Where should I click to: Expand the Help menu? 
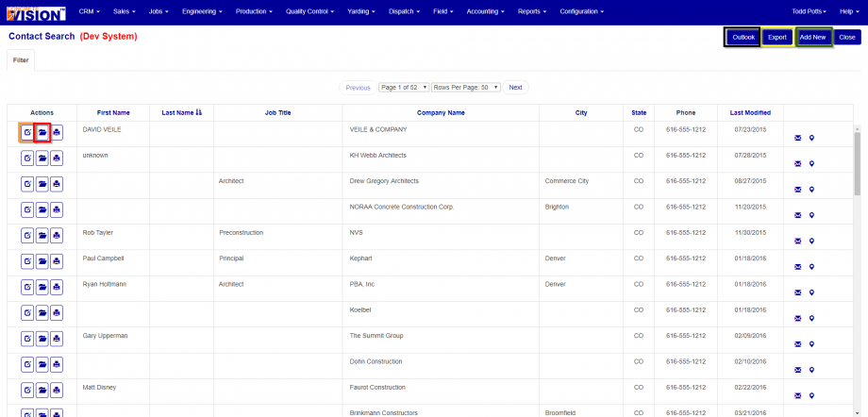(x=848, y=11)
